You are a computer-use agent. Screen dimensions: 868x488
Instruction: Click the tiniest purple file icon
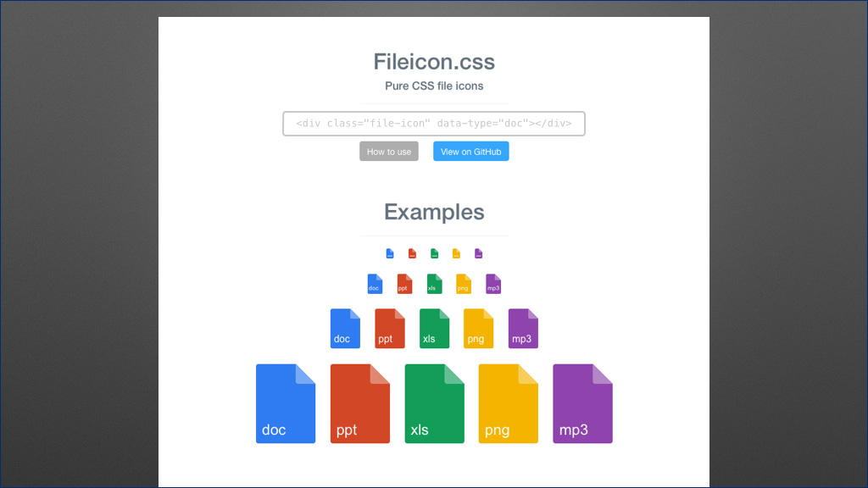[478, 253]
